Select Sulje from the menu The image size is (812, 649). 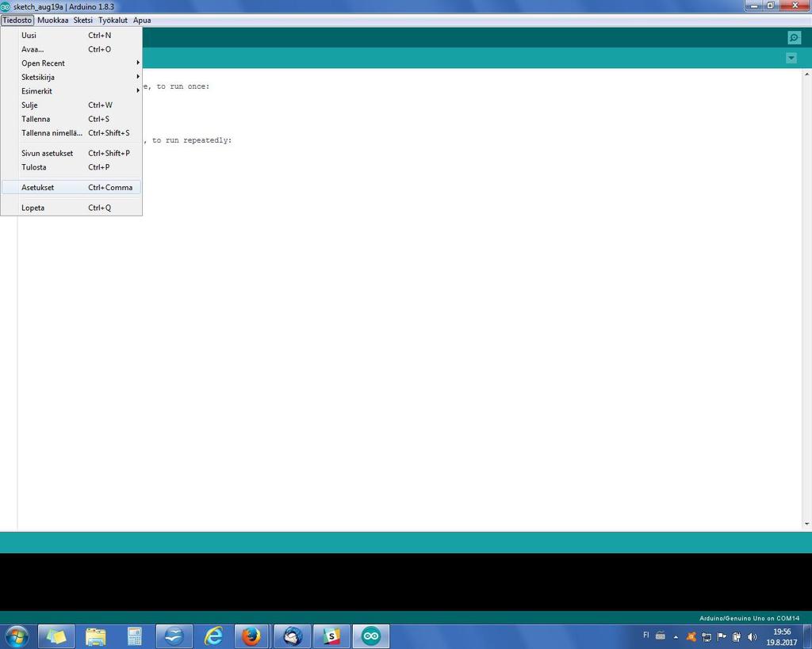click(x=71, y=105)
